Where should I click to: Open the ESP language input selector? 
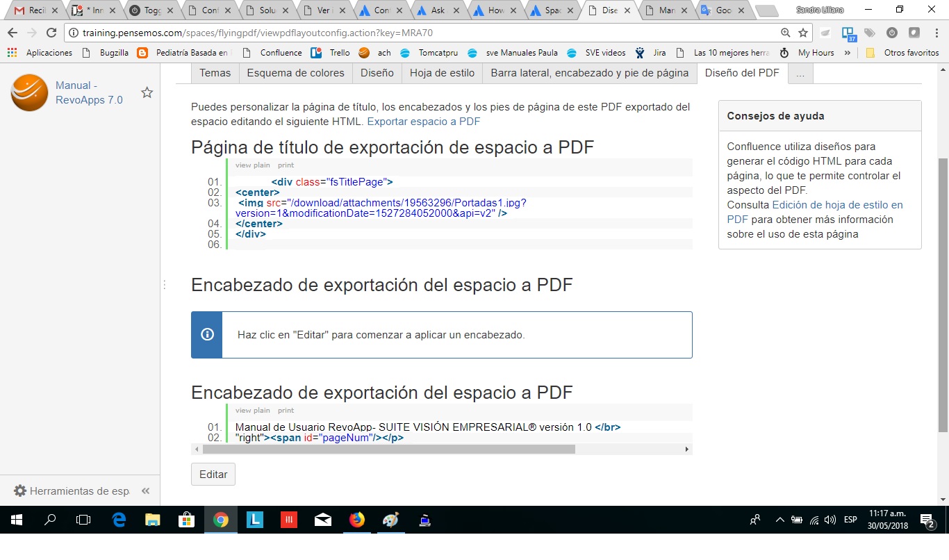point(850,520)
